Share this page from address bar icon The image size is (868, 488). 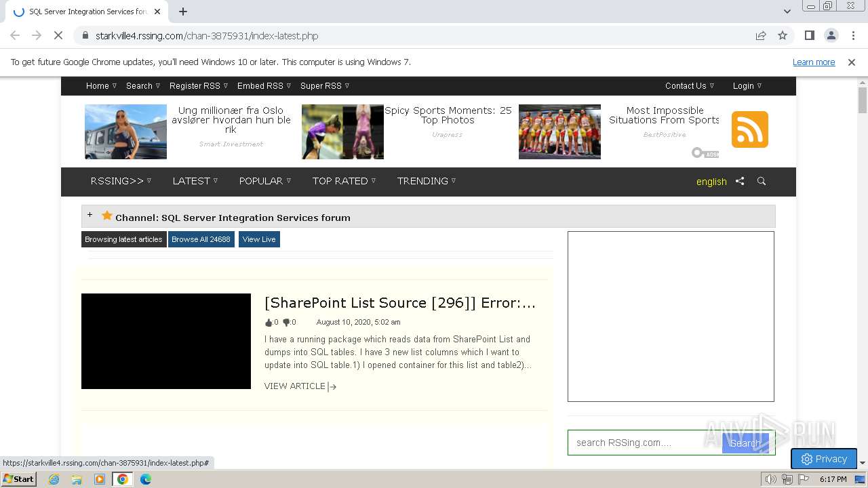(761, 35)
